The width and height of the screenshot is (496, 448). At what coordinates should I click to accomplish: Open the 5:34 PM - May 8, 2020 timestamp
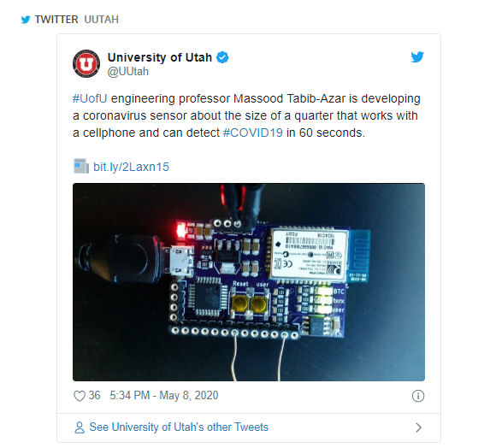pyautogui.click(x=164, y=396)
